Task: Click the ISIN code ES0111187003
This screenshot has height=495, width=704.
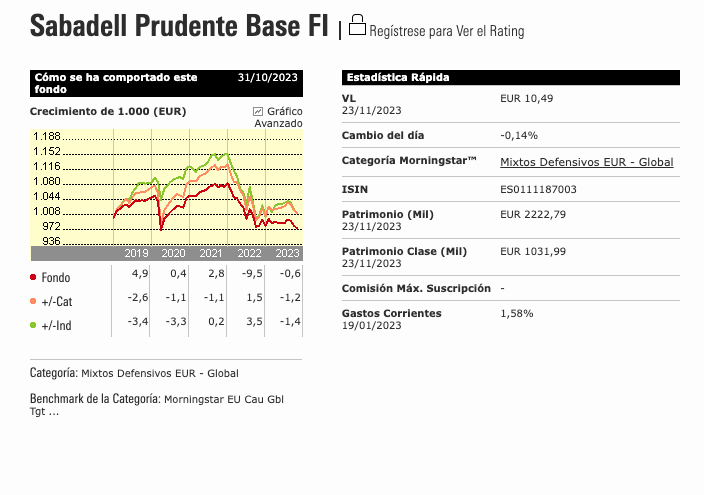Action: click(x=538, y=189)
